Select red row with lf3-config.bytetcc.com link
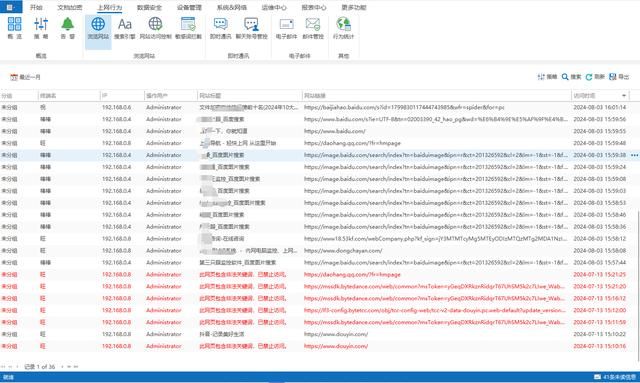 [319, 310]
